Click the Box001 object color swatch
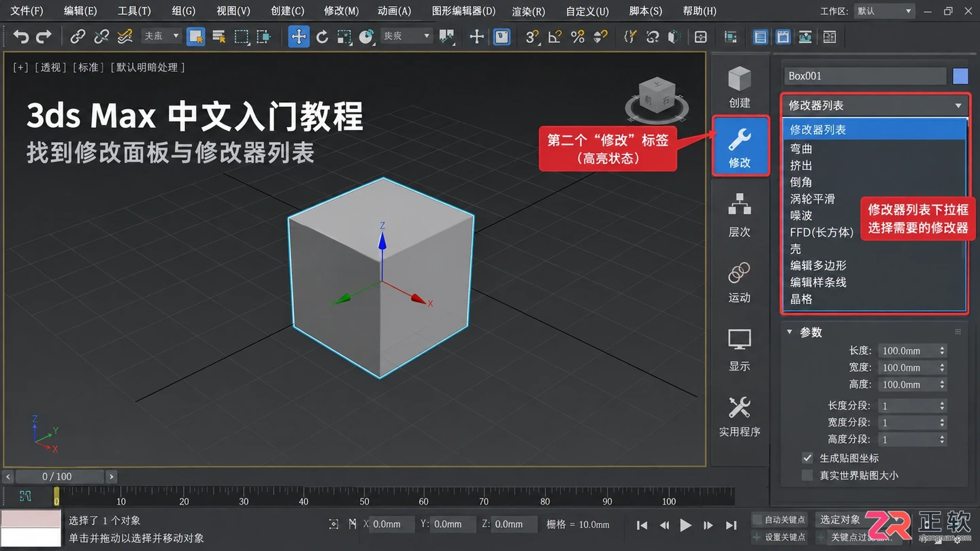Viewport: 980px width, 551px height. tap(960, 76)
